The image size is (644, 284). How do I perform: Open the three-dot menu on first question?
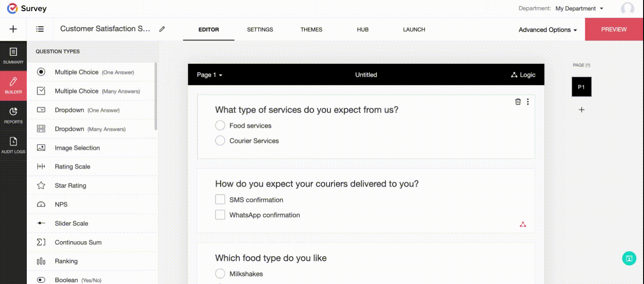[528, 102]
